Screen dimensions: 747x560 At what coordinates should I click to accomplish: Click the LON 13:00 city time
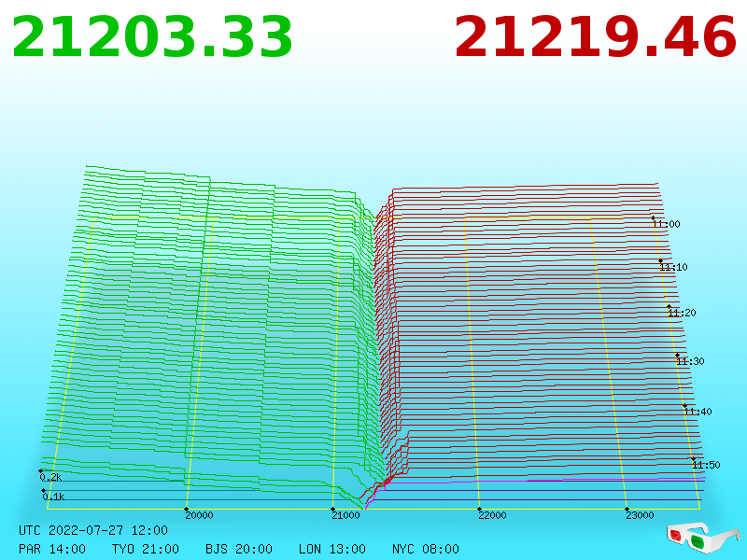(332, 549)
